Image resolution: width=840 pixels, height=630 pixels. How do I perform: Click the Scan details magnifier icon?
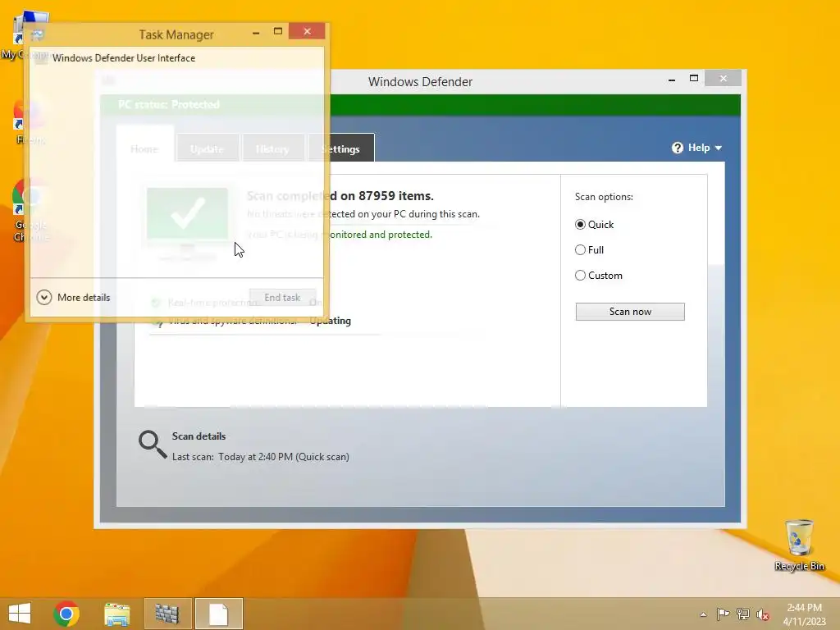tap(152, 445)
